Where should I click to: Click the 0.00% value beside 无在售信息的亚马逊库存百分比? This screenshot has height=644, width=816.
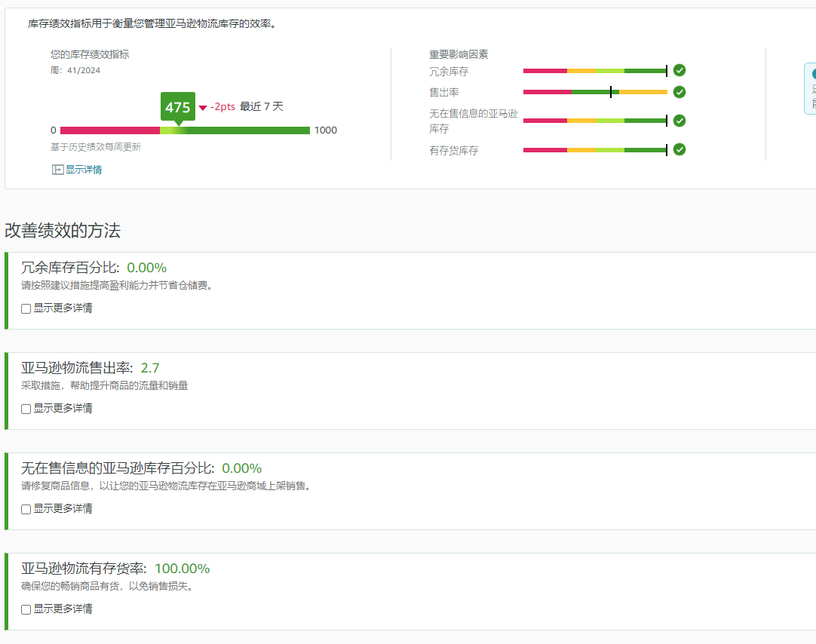tap(241, 469)
